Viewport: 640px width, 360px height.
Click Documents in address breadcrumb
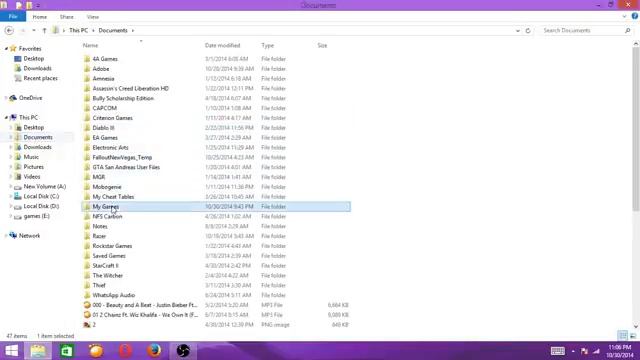pyautogui.click(x=113, y=31)
